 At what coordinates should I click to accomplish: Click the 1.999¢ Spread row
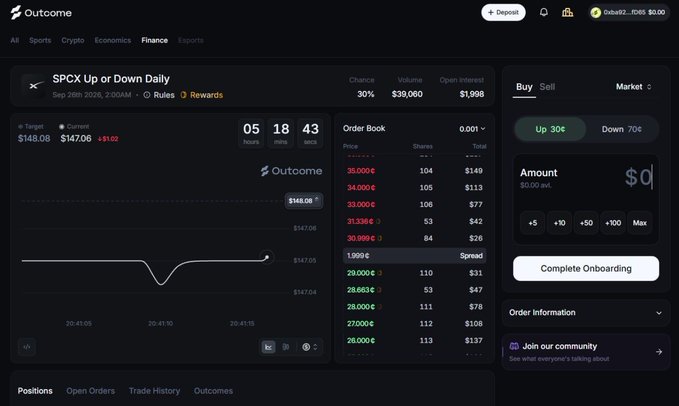[414, 255]
